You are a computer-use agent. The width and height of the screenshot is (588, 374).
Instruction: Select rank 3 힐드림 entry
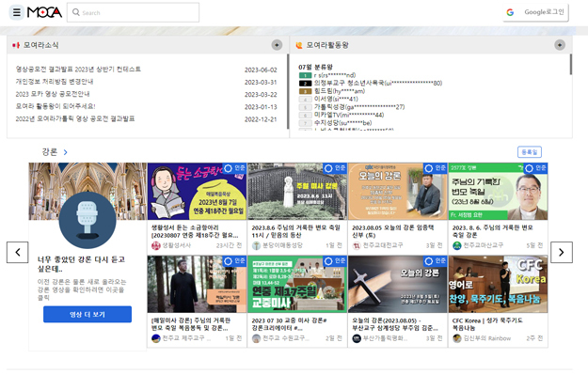point(332,91)
